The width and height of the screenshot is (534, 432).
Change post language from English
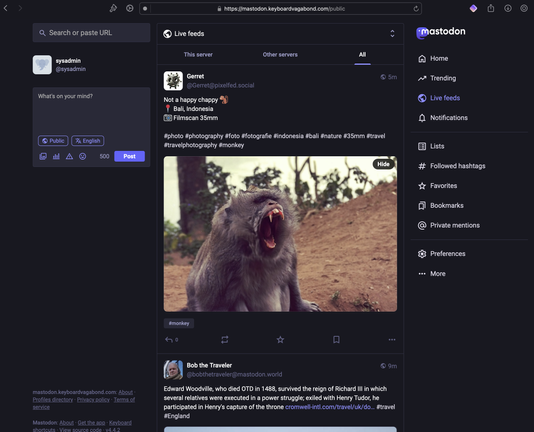click(x=88, y=141)
